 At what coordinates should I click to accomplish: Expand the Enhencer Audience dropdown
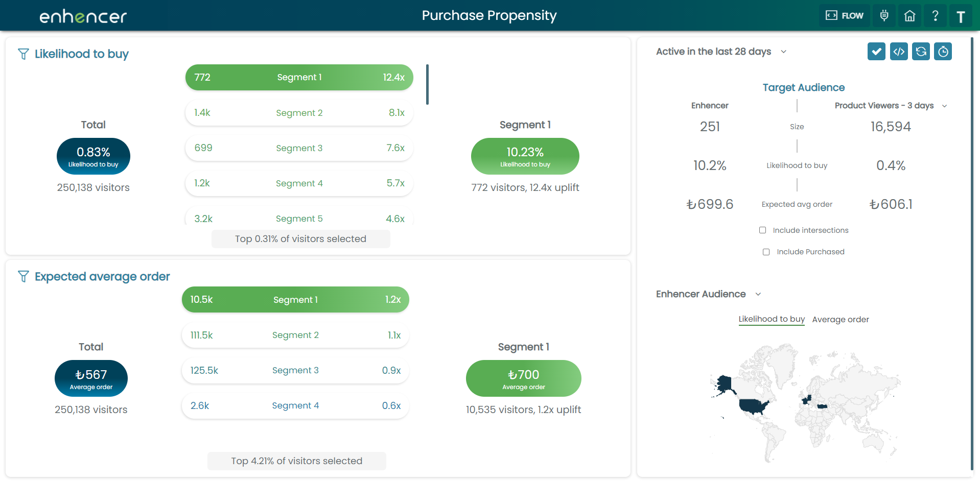click(x=709, y=294)
